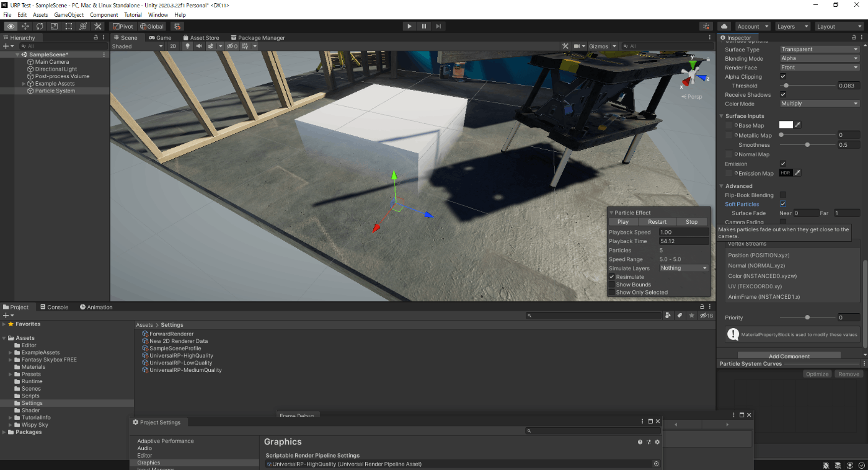Enable Flip-Book Blending checkbox

click(782, 195)
